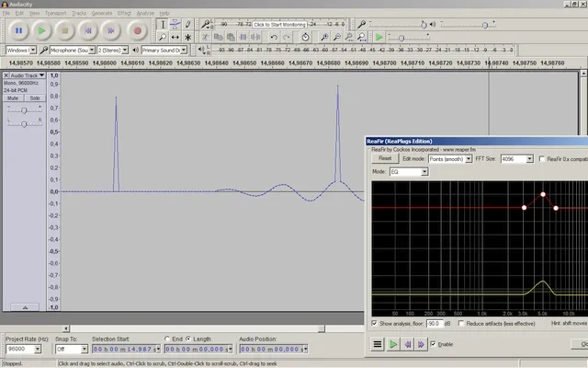Click the Reset button in ReaFir
588x368 pixels.
(x=385, y=159)
